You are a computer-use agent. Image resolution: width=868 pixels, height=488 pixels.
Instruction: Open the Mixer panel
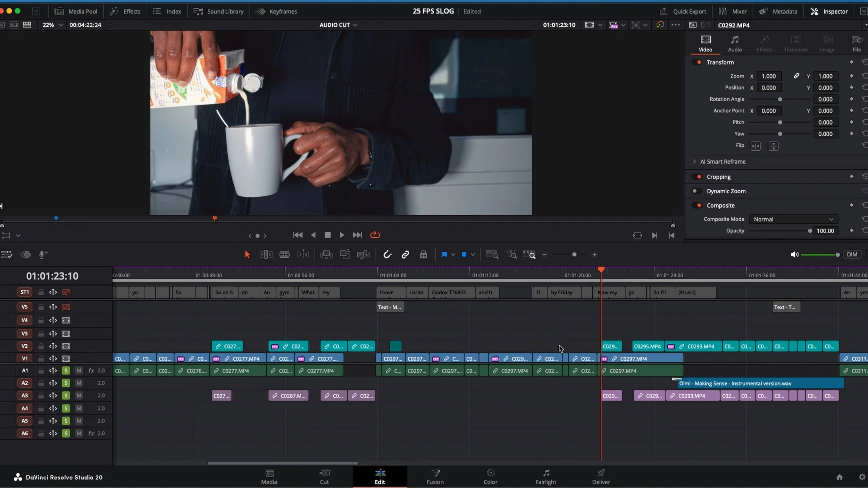click(733, 11)
